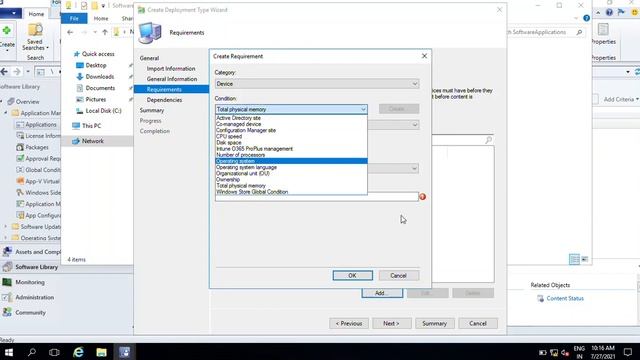Open Saved Searches in console ribbon

(x=35, y=37)
